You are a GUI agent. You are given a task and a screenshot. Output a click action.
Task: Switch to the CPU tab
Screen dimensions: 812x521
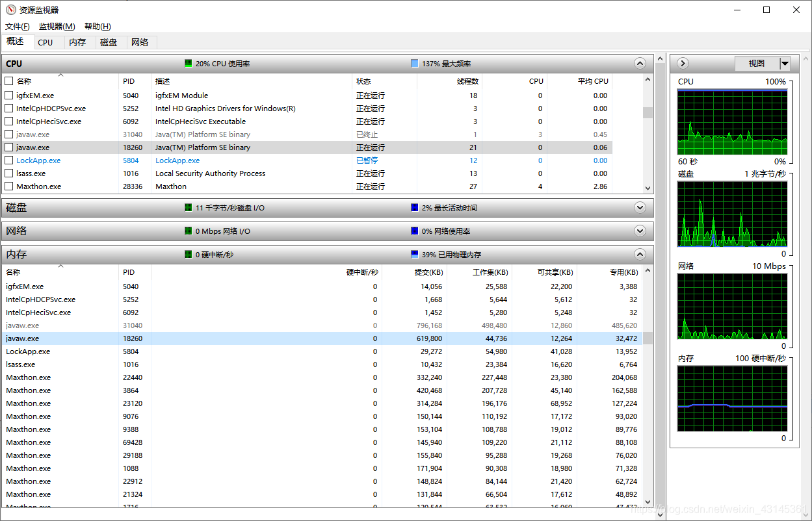[x=46, y=42]
